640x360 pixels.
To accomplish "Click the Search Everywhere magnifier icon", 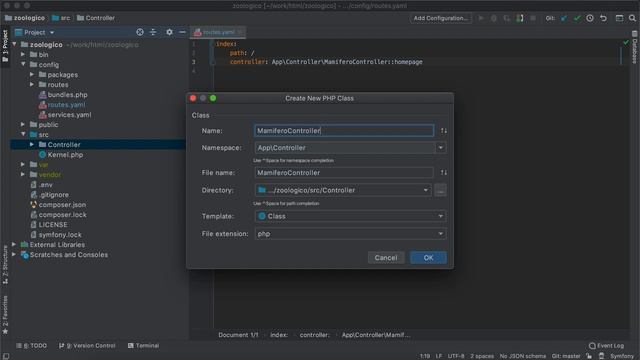I will click(632, 18).
